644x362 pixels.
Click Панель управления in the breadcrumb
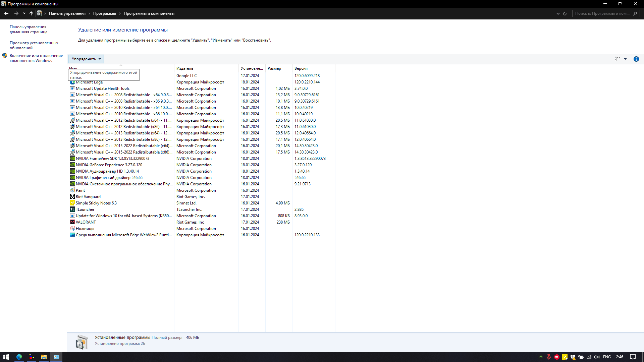point(67,13)
